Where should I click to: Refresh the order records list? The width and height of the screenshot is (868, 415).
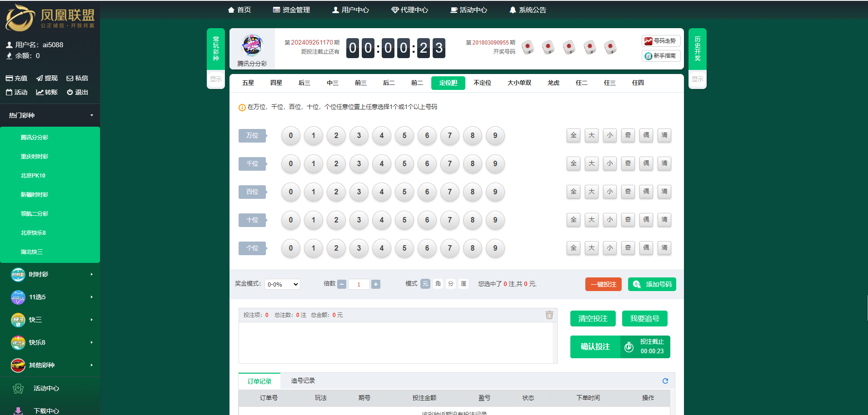tap(665, 381)
